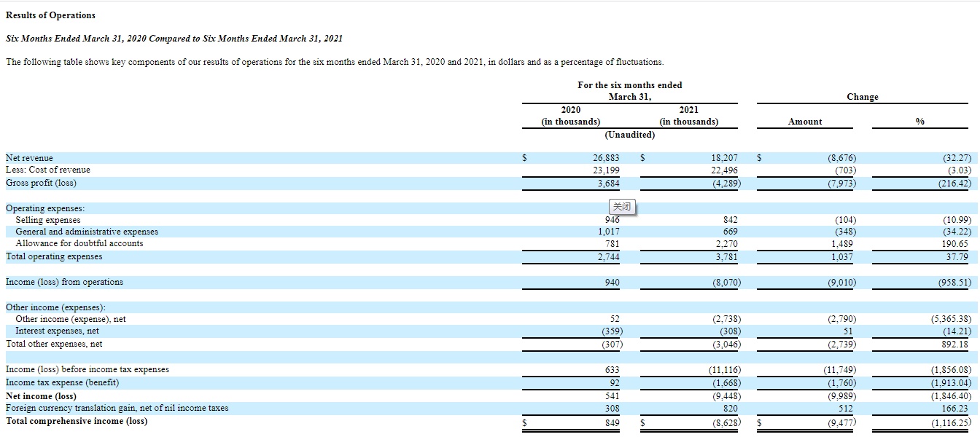
Task: Click the 'Amount' column header
Action: (805, 122)
